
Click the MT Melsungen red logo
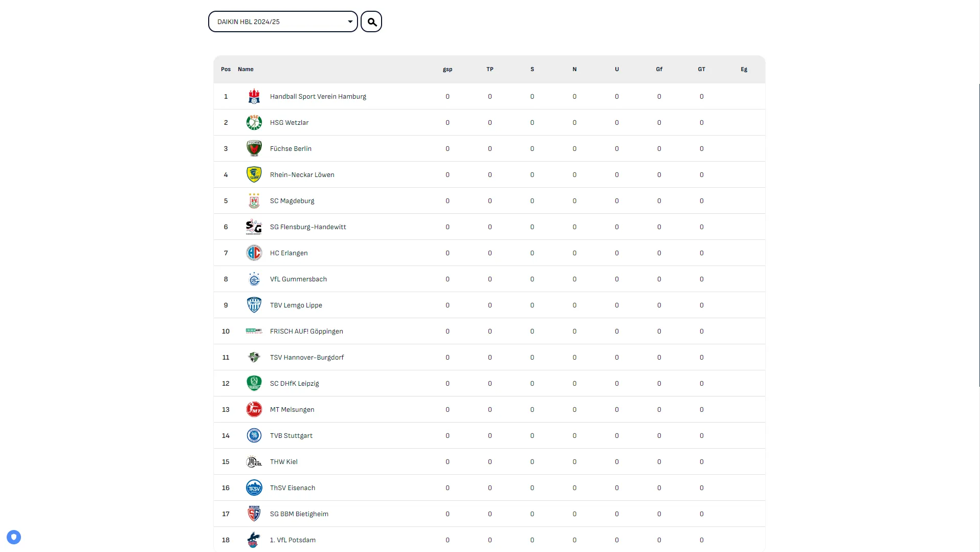254,410
